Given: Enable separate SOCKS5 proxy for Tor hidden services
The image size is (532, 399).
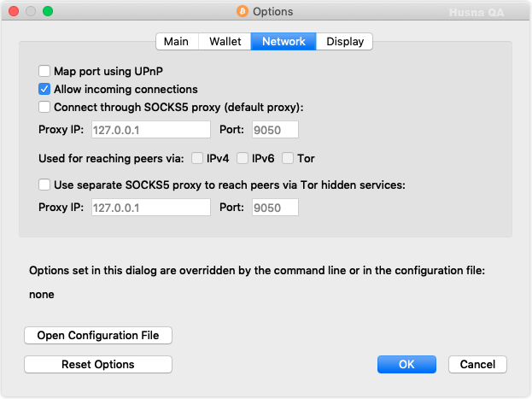Looking at the screenshot, I should point(44,185).
